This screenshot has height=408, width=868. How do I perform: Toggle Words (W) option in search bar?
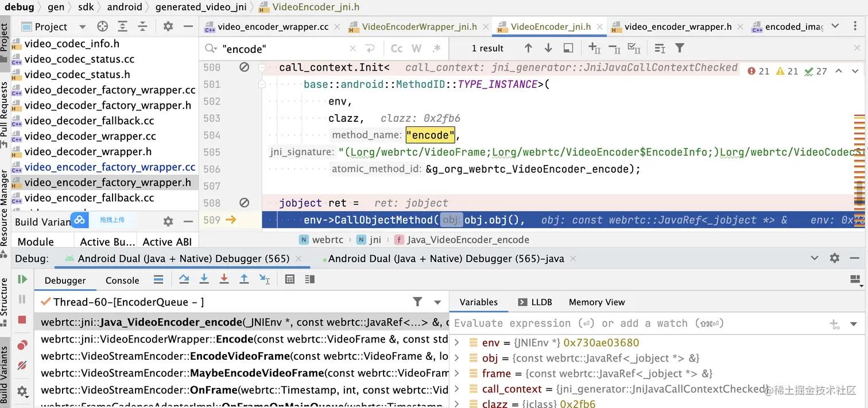pyautogui.click(x=416, y=49)
